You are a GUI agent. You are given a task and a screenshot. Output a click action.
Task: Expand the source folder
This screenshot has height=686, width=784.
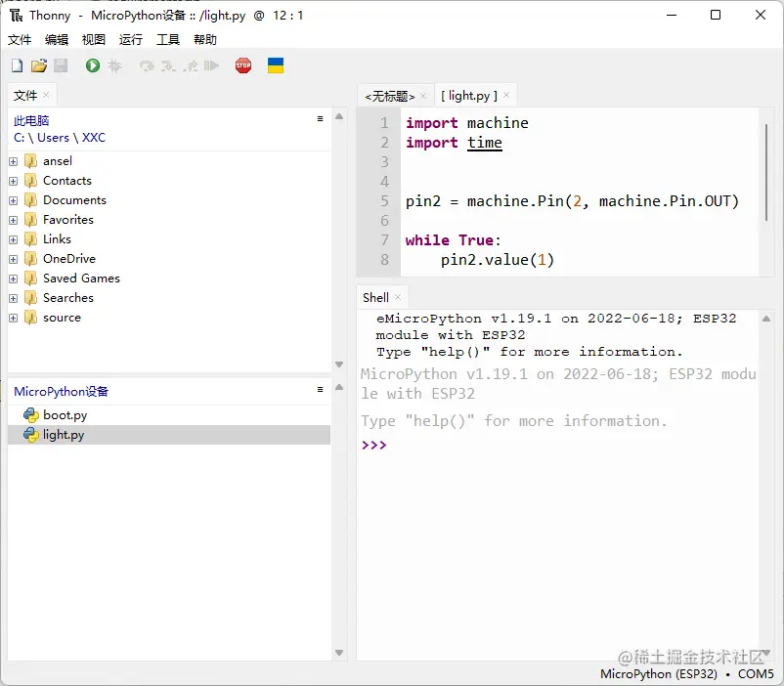click(x=14, y=318)
